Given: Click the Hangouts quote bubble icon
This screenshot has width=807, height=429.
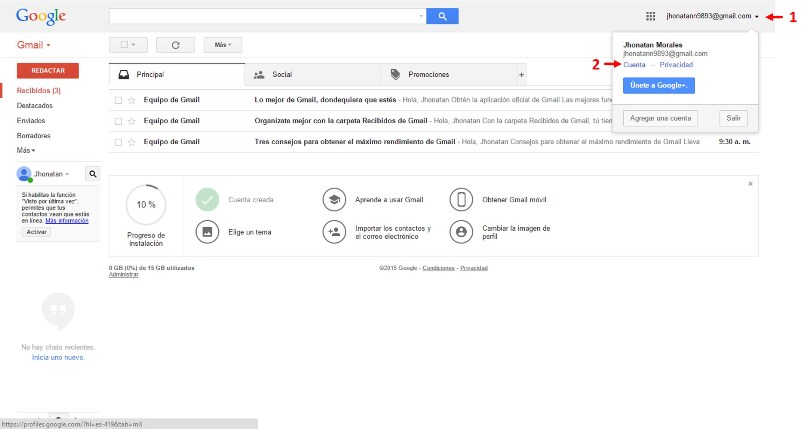Looking at the screenshot, I should tap(58, 311).
